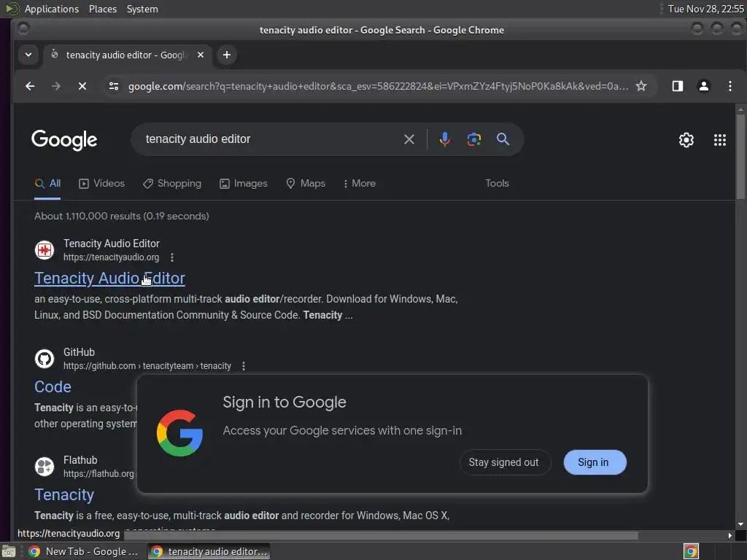Viewport: 747px width, 560px height.
Task: Switch to the Shopping tab
Action: pyautogui.click(x=172, y=183)
